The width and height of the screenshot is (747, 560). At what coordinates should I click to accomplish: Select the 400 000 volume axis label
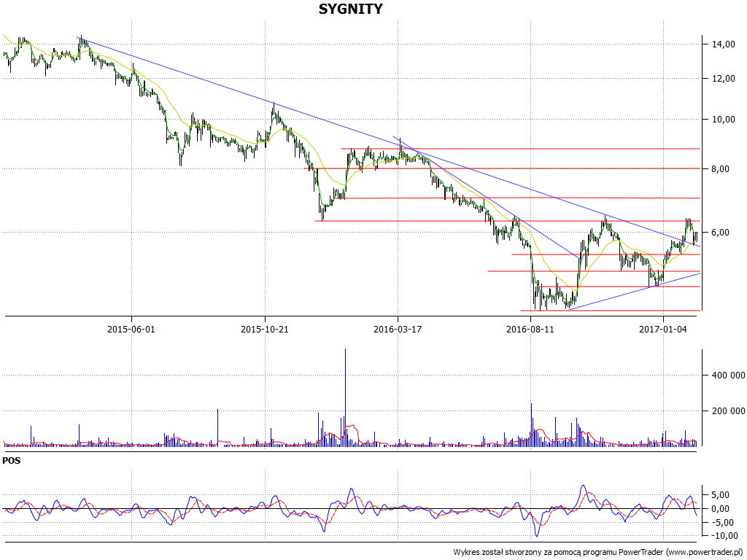click(729, 376)
